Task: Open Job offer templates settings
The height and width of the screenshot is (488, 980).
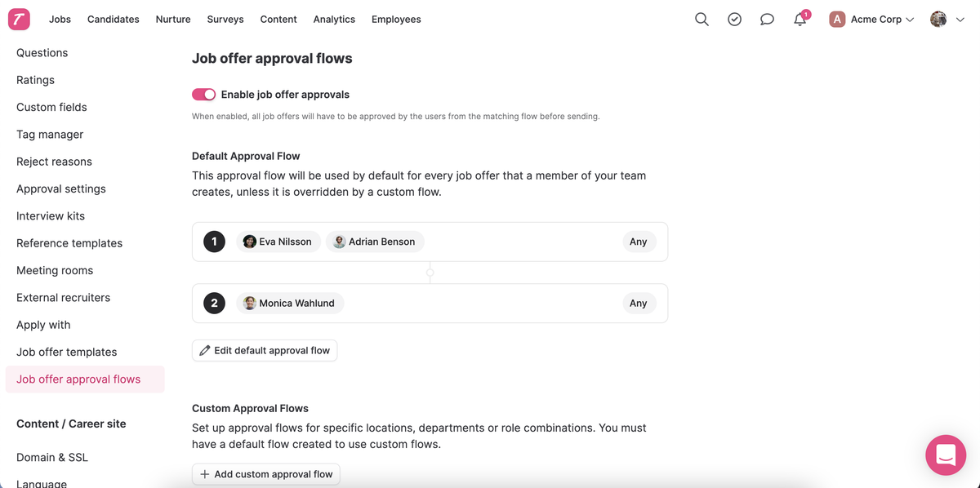Action: pos(66,352)
